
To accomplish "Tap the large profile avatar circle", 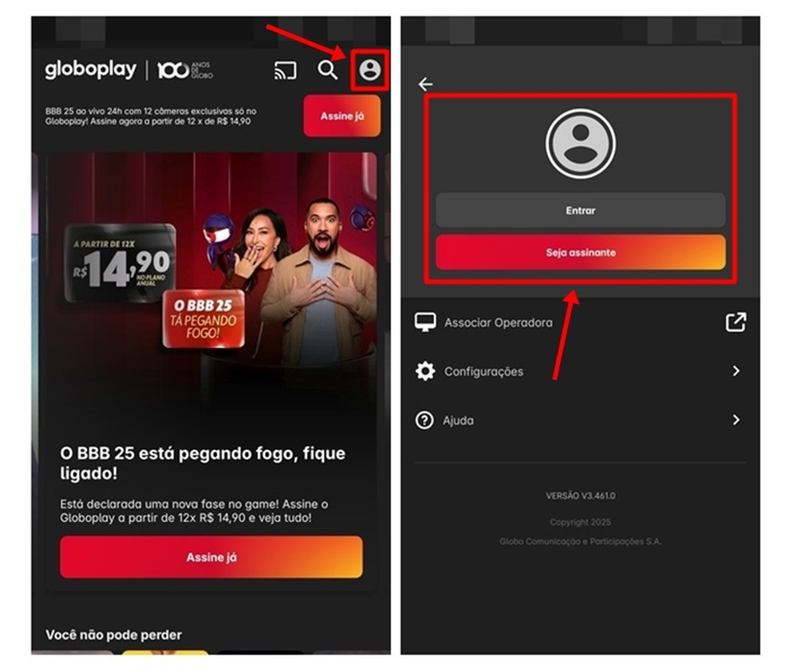I will pos(580,144).
